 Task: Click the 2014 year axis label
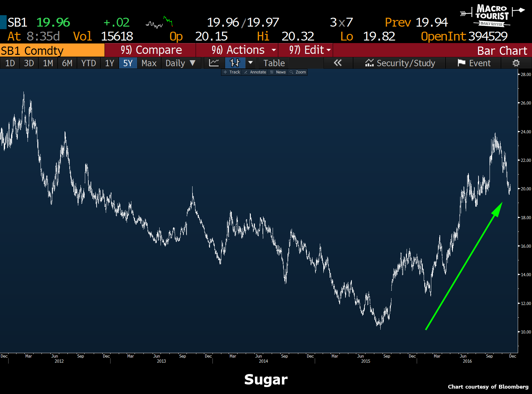pyautogui.click(x=263, y=361)
